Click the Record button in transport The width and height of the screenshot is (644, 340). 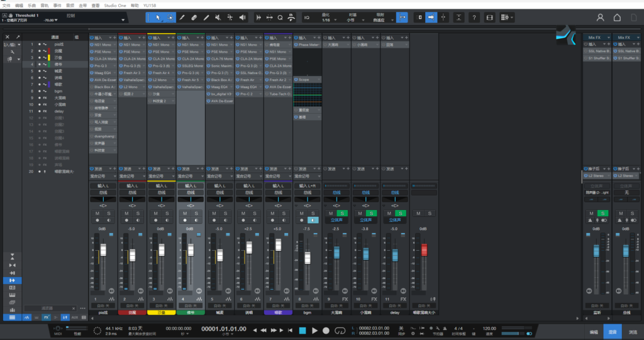point(326,331)
